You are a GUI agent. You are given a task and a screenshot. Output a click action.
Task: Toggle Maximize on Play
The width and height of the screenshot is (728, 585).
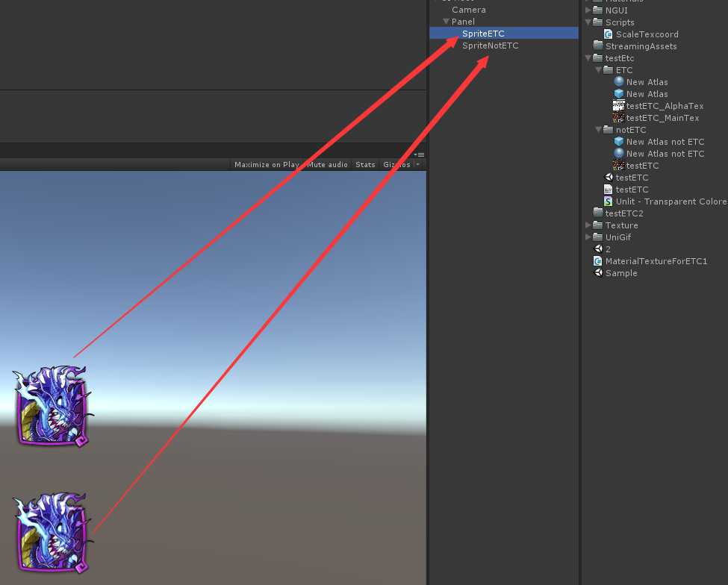coord(267,165)
